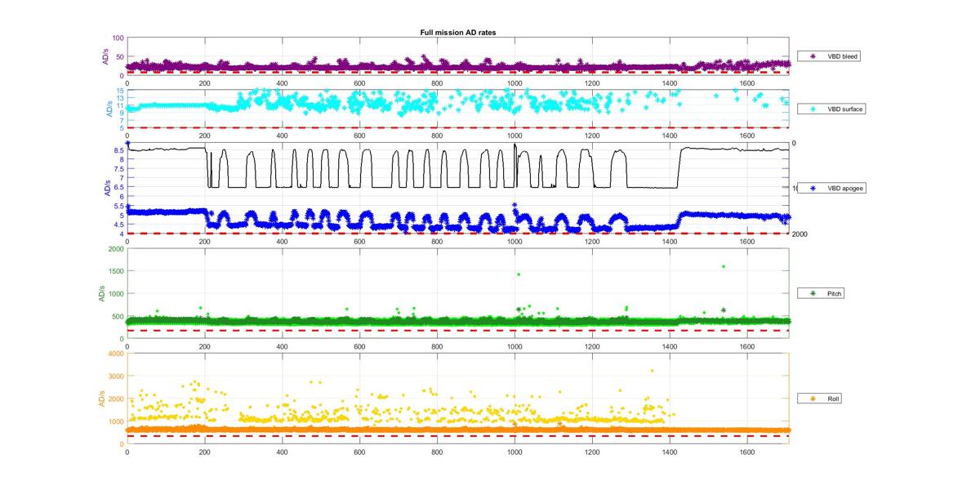The width and height of the screenshot is (980, 499).
Task: Click the 100 tick on the VBD bleed y-axis
Action: [x=118, y=38]
